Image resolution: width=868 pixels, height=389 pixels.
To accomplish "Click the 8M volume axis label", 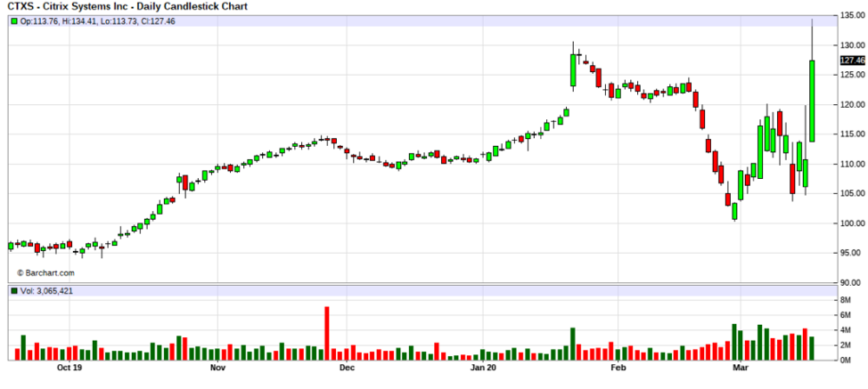I will [x=846, y=300].
